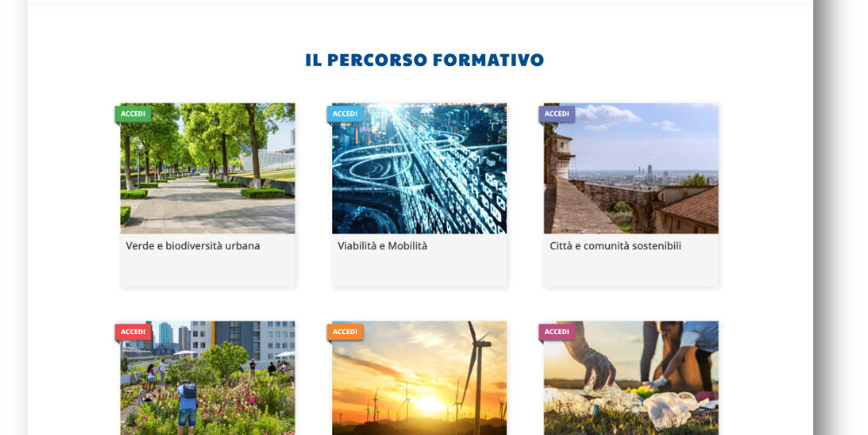Click the blue ACCEDI badge on the Viabilità card
The width and height of the screenshot is (868, 435).
click(345, 114)
